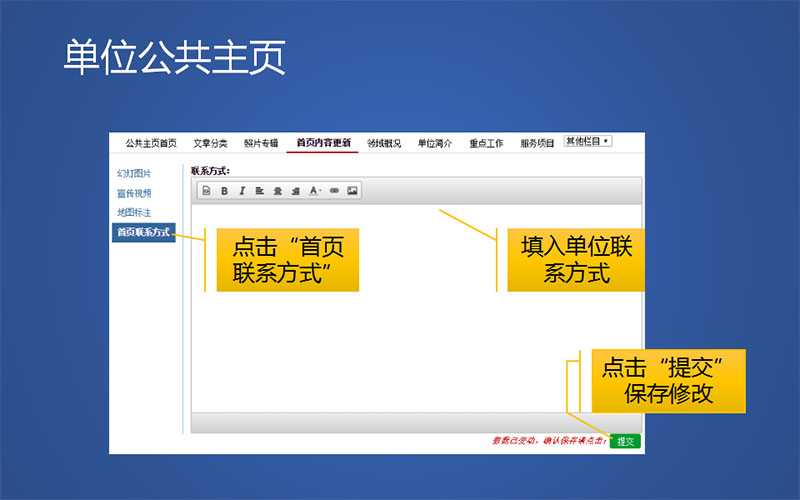This screenshot has height=500, width=800.
Task: Insert a hyperlink using link icon
Action: [x=334, y=190]
